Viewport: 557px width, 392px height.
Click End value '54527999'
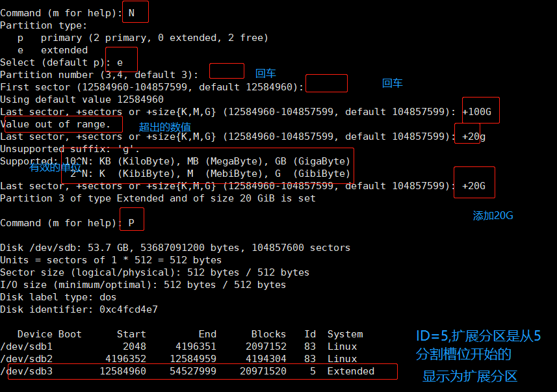point(193,371)
